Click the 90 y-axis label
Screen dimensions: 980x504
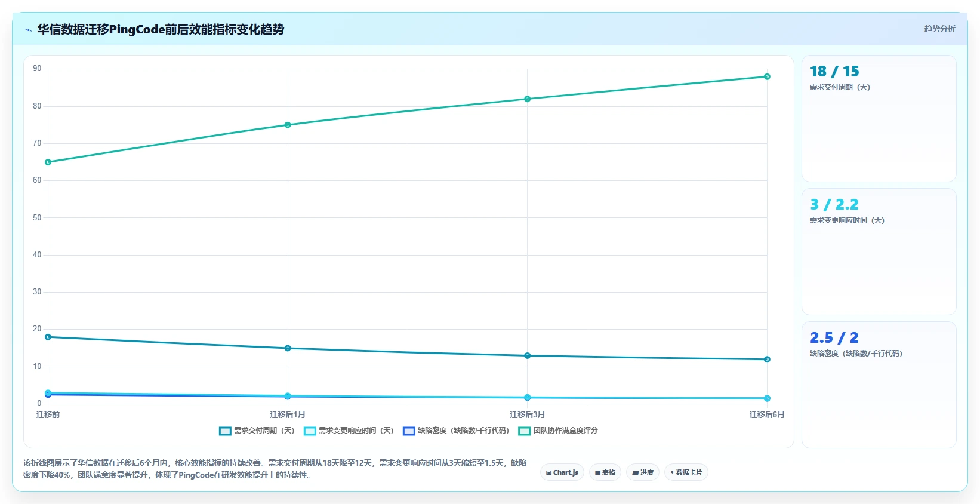tap(37, 69)
